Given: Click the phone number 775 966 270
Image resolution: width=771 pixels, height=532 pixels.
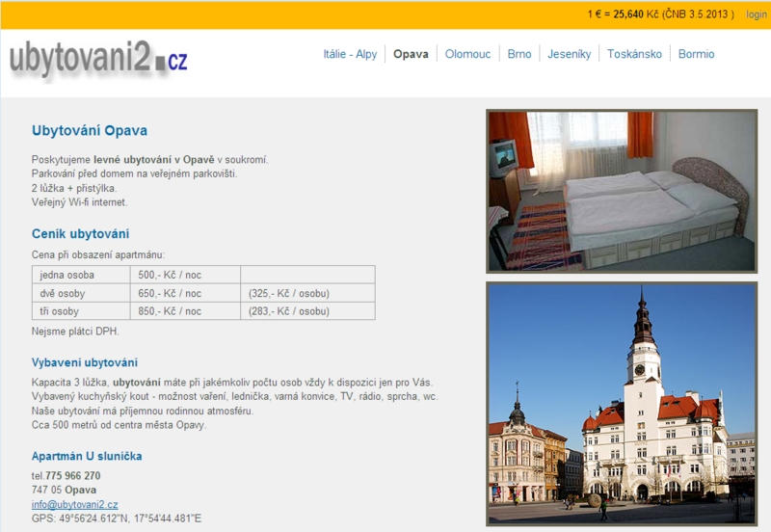Looking at the screenshot, I should tap(73, 476).
